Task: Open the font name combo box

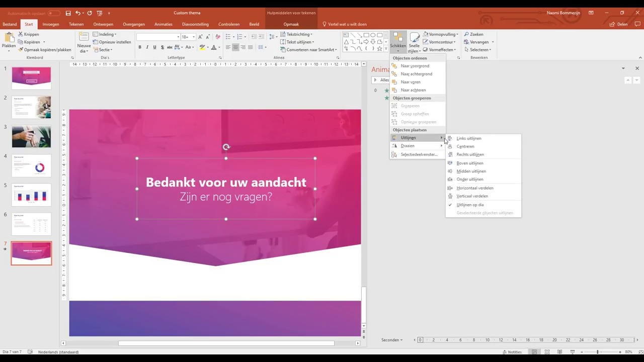Action: [x=158, y=37]
